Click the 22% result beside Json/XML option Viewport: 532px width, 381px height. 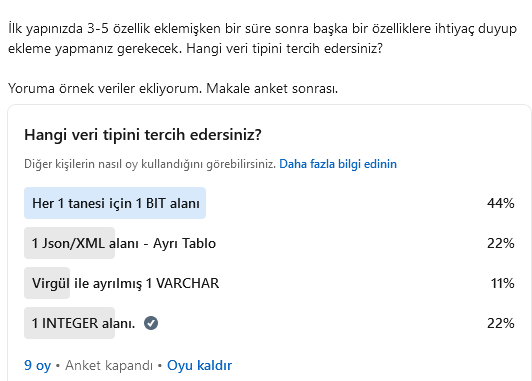point(500,243)
